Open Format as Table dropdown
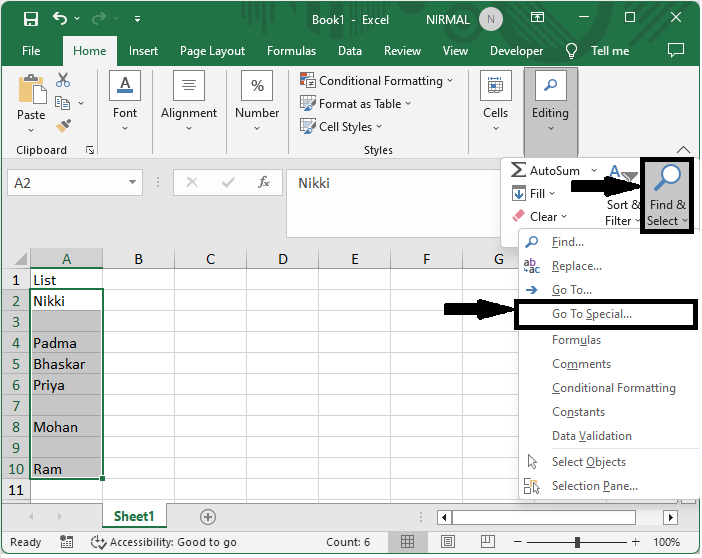 355,103
